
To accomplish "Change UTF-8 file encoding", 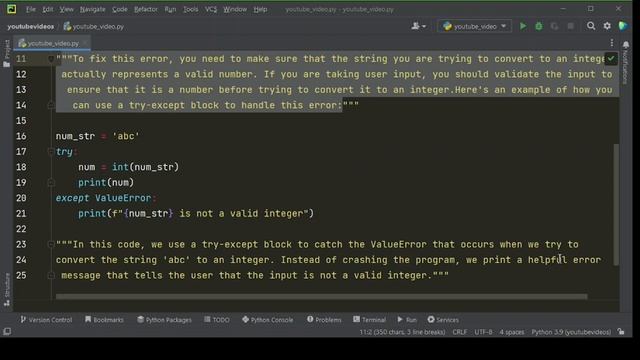I will coord(483,332).
